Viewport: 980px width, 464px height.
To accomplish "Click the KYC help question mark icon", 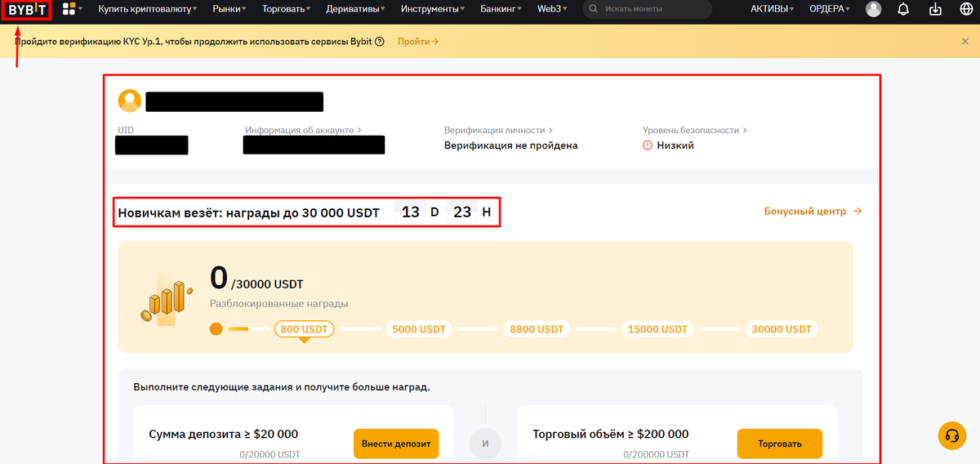I will [x=380, y=42].
